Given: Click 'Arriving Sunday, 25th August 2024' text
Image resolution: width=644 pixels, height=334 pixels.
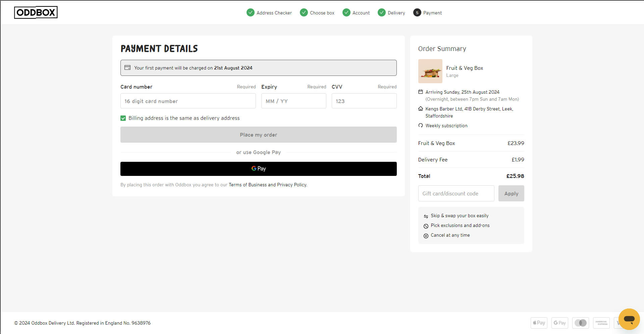Looking at the screenshot, I should pyautogui.click(x=463, y=92).
